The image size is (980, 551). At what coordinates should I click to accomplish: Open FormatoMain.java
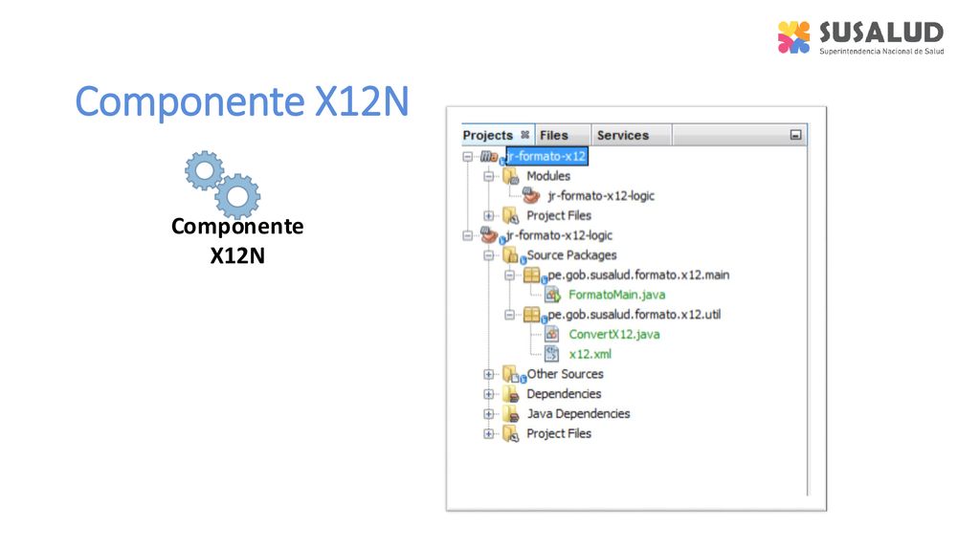click(x=617, y=295)
